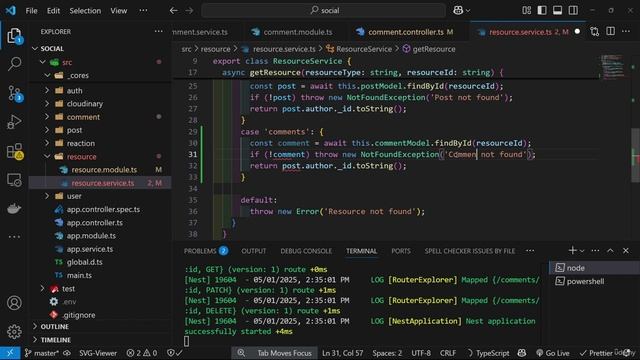Image resolution: width=640 pixels, height=360 pixels.
Task: Open the Search view in activity bar
Action: pyautogui.click(x=14, y=64)
